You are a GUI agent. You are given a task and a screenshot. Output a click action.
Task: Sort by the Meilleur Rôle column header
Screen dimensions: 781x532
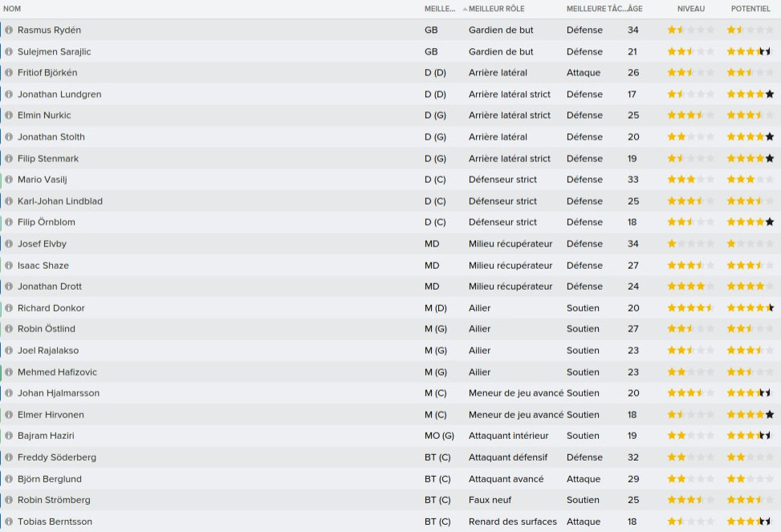click(497, 9)
